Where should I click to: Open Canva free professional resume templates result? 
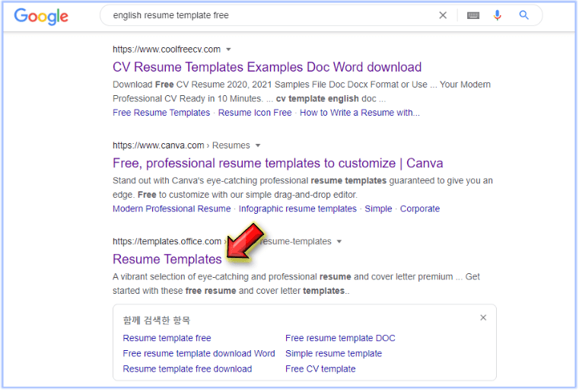[x=278, y=164]
